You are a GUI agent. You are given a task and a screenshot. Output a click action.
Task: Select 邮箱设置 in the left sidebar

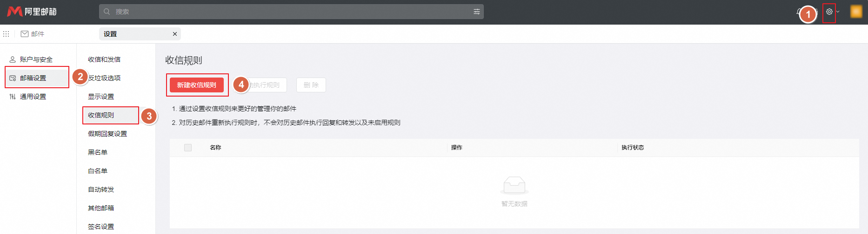(x=33, y=78)
